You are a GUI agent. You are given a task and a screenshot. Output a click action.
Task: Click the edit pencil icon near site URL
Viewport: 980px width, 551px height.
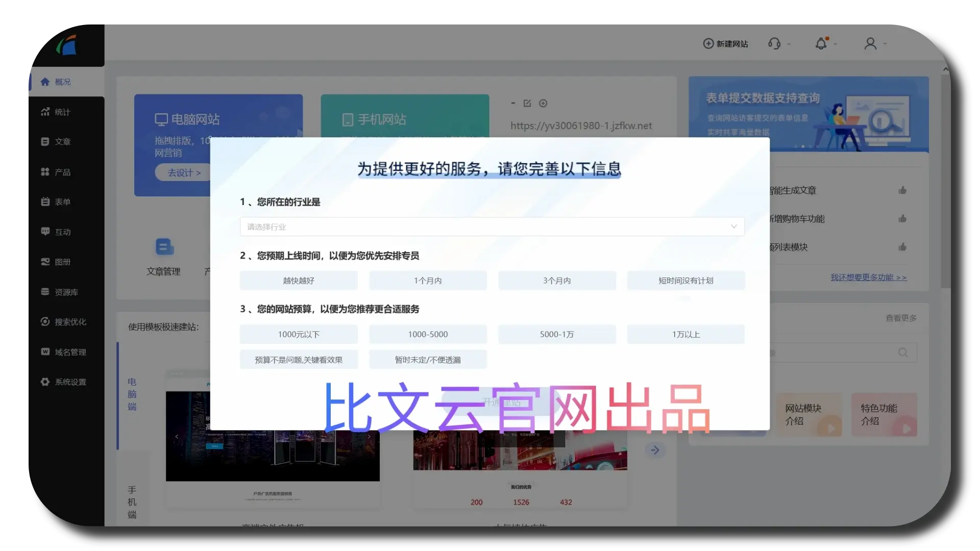coord(527,103)
